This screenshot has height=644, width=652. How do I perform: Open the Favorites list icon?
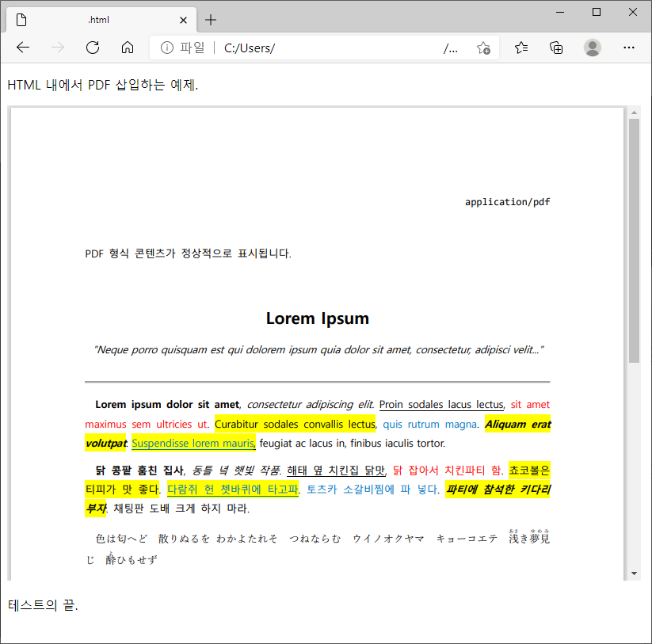point(521,48)
